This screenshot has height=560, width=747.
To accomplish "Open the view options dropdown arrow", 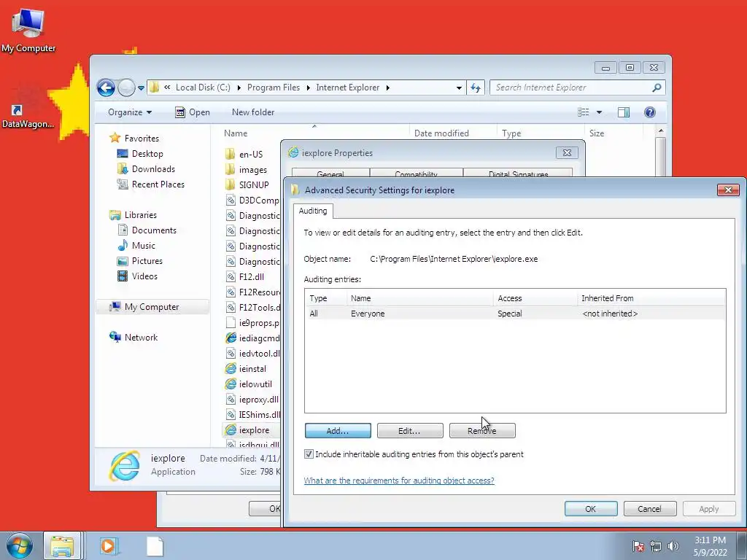I will point(600,112).
